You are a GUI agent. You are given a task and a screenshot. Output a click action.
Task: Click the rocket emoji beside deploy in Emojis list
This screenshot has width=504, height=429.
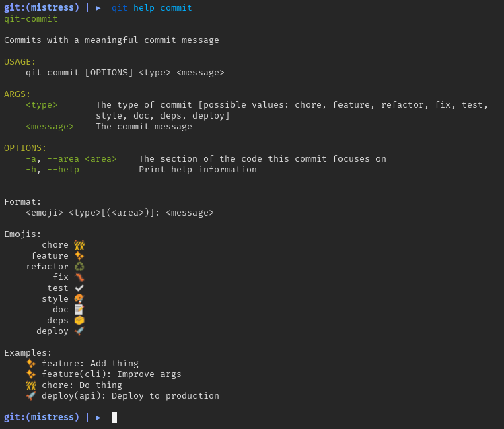point(79,331)
